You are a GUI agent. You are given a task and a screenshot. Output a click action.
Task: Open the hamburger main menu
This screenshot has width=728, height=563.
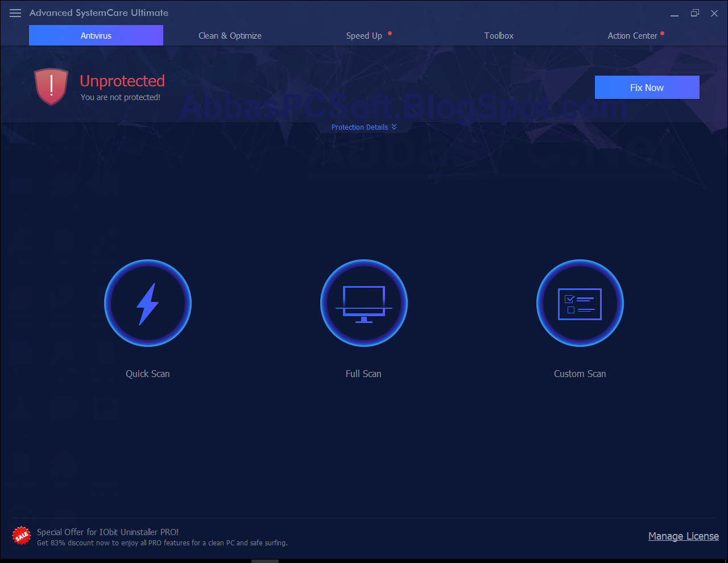15,13
